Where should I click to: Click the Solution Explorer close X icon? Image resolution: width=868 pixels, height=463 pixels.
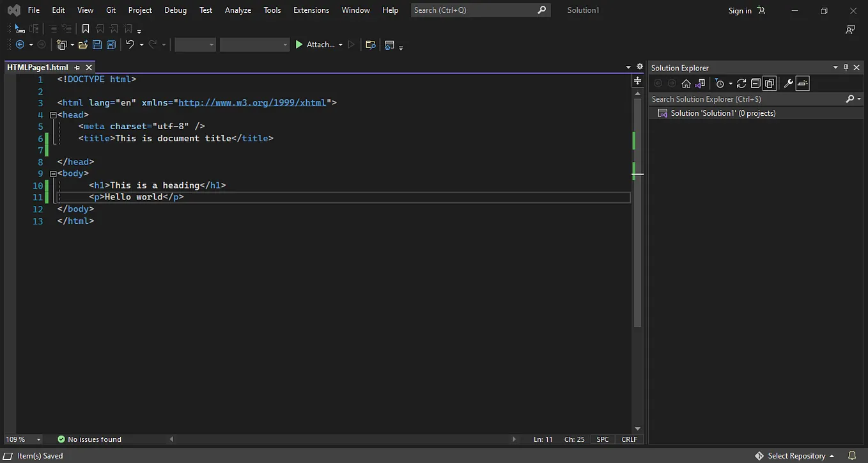pos(856,67)
